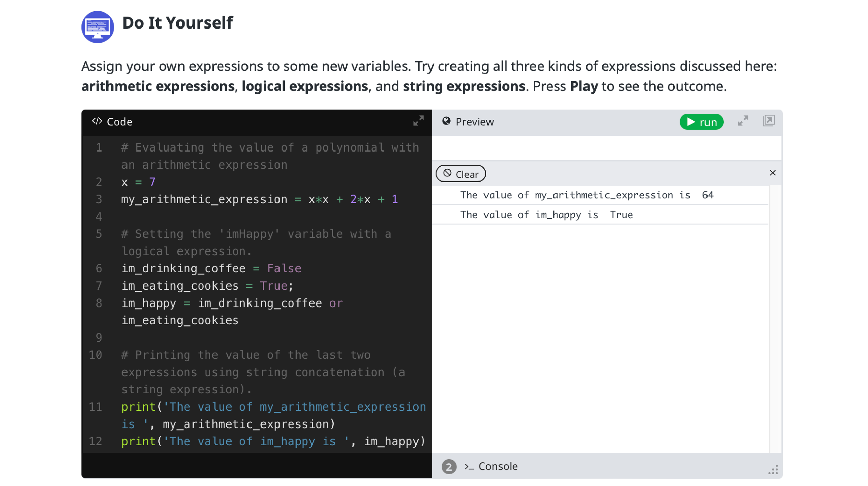Click the code brackets icon beside Code
Image resolution: width=868 pixels, height=486 pixels.
[x=97, y=121]
